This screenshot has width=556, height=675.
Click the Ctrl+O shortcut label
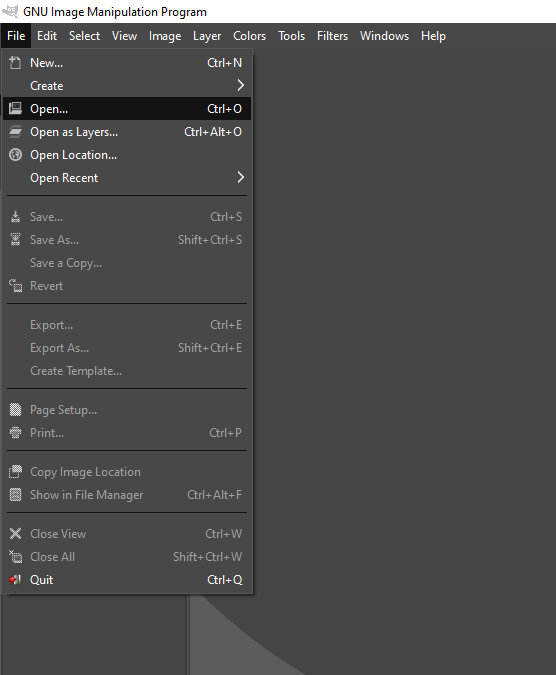224,108
